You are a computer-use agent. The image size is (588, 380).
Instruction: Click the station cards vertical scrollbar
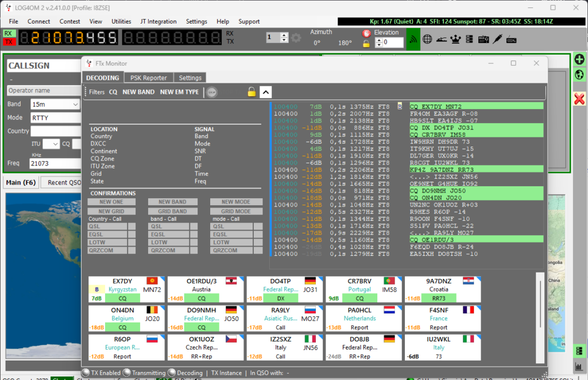[540, 318]
